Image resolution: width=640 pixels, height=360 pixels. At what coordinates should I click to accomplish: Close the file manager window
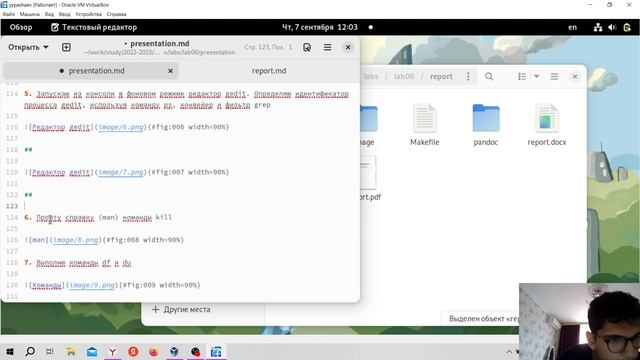[575, 76]
